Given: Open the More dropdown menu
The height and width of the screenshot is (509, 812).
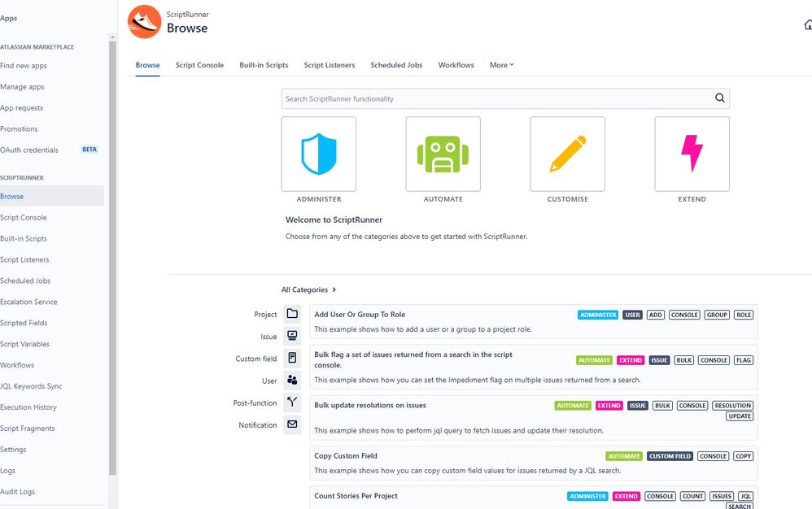Looking at the screenshot, I should [x=502, y=65].
